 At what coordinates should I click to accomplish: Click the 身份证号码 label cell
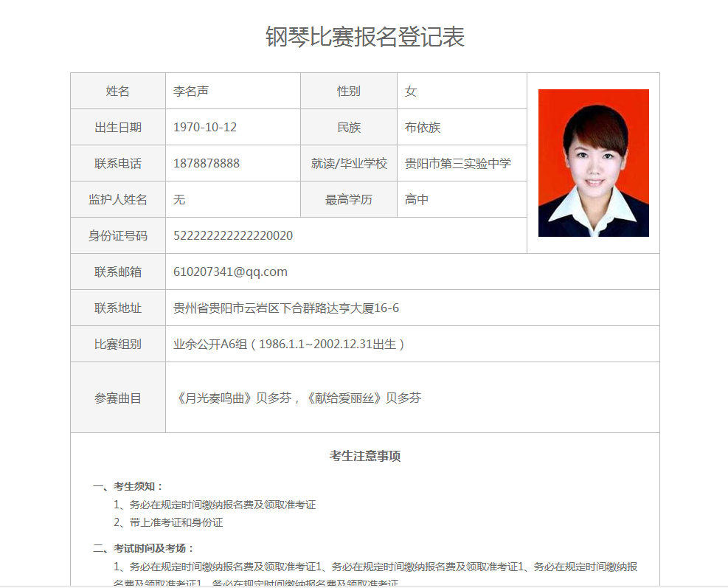(118, 235)
